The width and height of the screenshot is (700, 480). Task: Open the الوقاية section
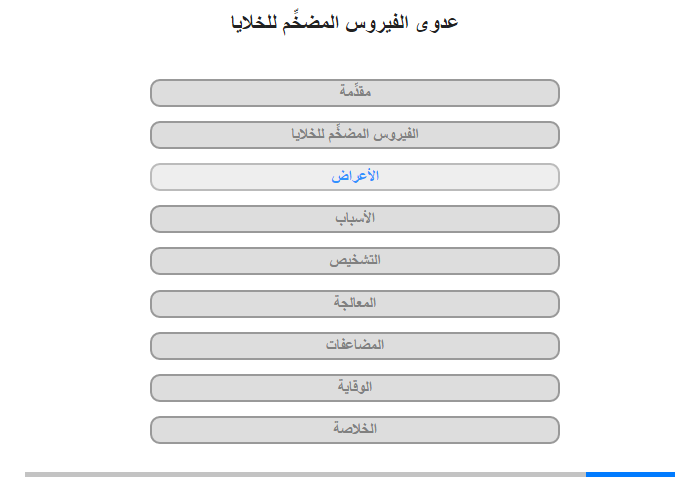[x=354, y=388]
